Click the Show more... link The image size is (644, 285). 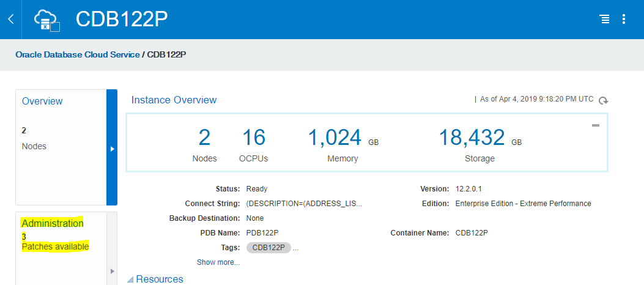point(218,262)
